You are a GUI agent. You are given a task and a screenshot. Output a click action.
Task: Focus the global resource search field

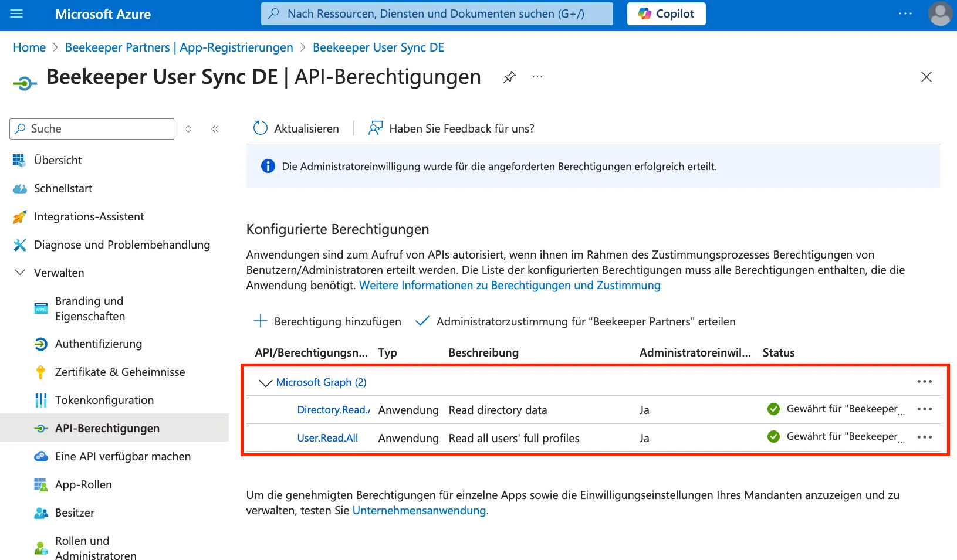point(437,13)
